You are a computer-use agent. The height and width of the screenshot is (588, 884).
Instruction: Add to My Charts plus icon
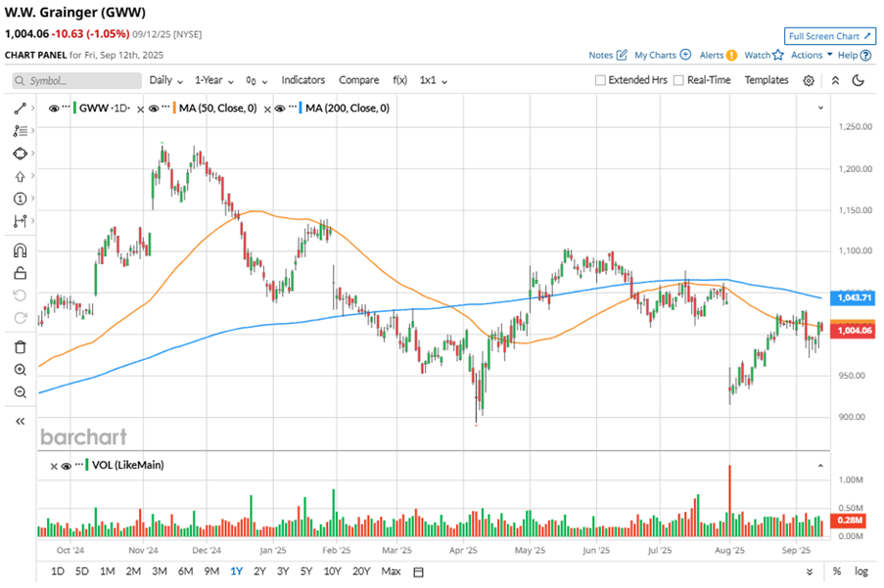(x=685, y=55)
